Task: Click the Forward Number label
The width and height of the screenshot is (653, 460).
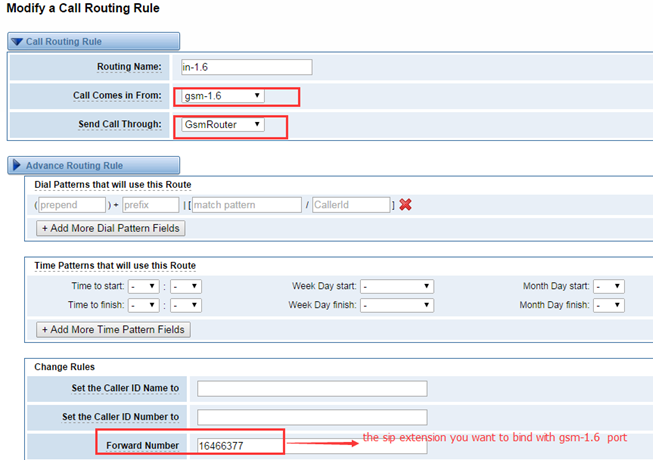Action: point(142,445)
